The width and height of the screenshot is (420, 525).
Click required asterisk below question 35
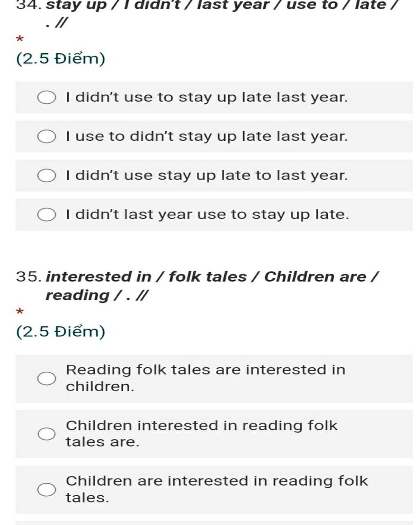click(20, 312)
